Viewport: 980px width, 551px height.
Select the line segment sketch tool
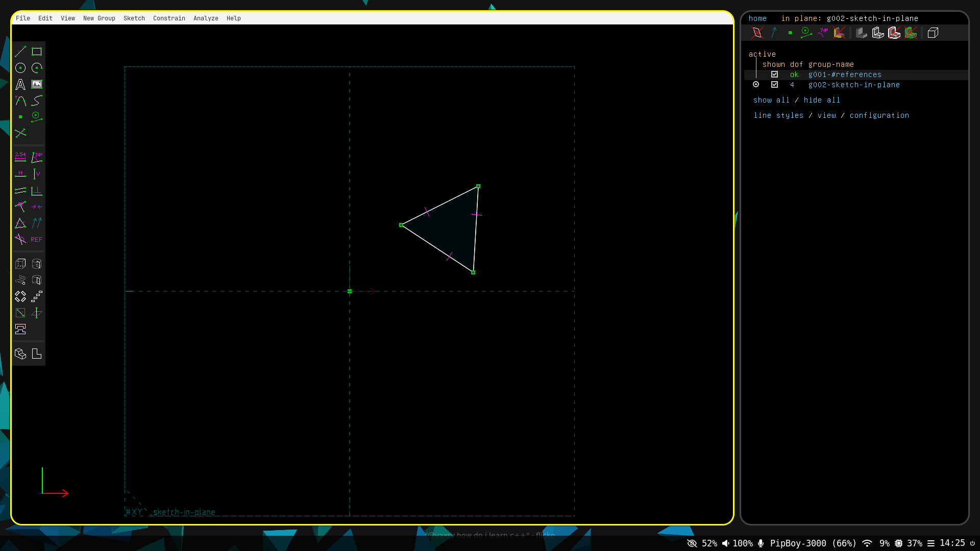pyautogui.click(x=20, y=52)
